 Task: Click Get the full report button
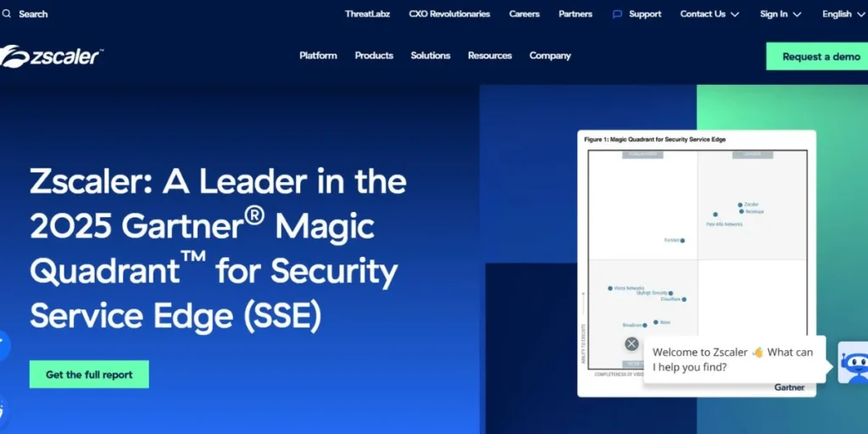coord(89,374)
